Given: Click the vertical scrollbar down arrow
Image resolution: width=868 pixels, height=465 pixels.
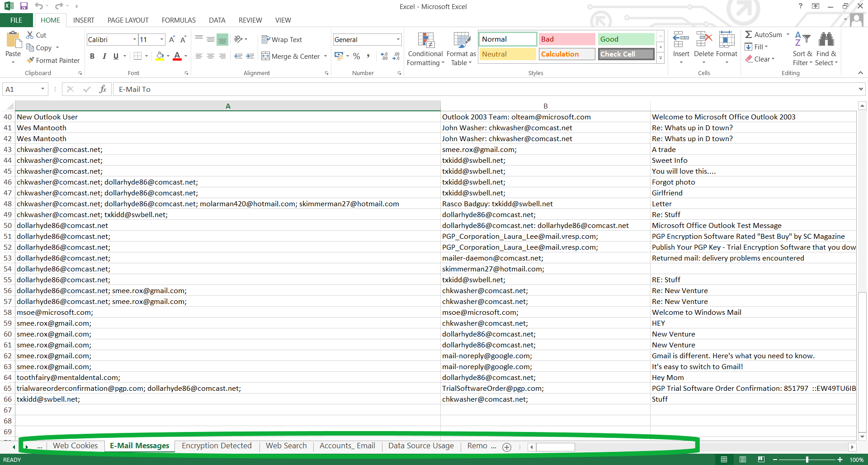Looking at the screenshot, I should [x=862, y=437].
